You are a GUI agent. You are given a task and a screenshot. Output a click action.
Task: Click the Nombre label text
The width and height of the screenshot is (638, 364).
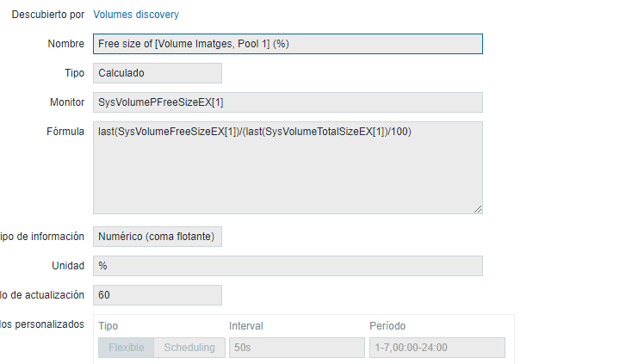[x=66, y=44]
